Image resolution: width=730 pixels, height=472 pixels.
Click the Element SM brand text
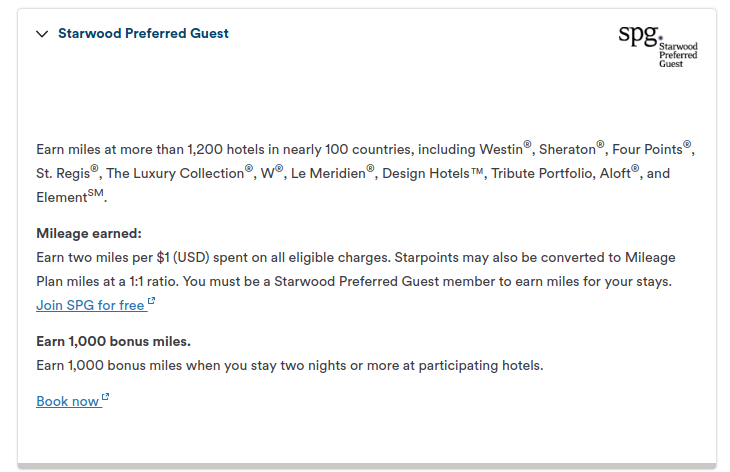tap(70, 196)
